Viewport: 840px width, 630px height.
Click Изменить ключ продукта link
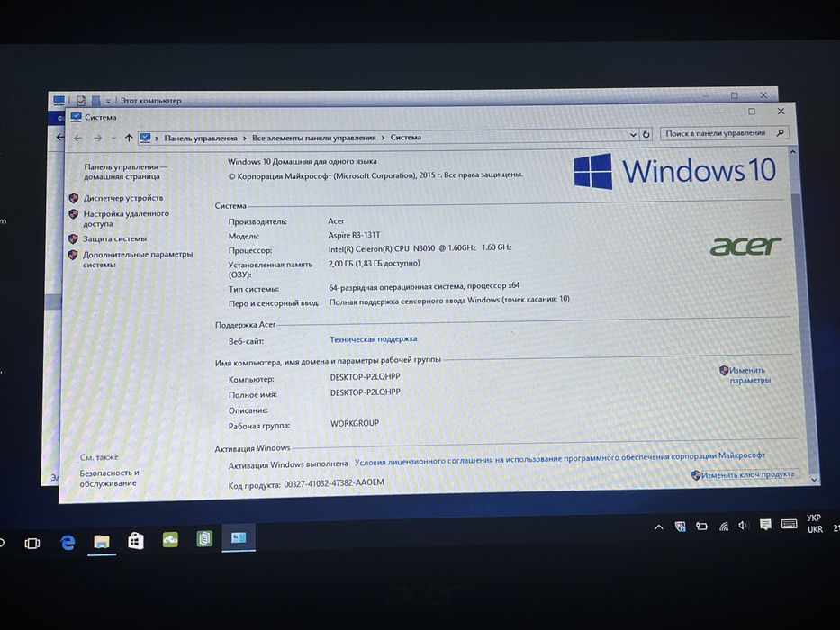tap(747, 474)
